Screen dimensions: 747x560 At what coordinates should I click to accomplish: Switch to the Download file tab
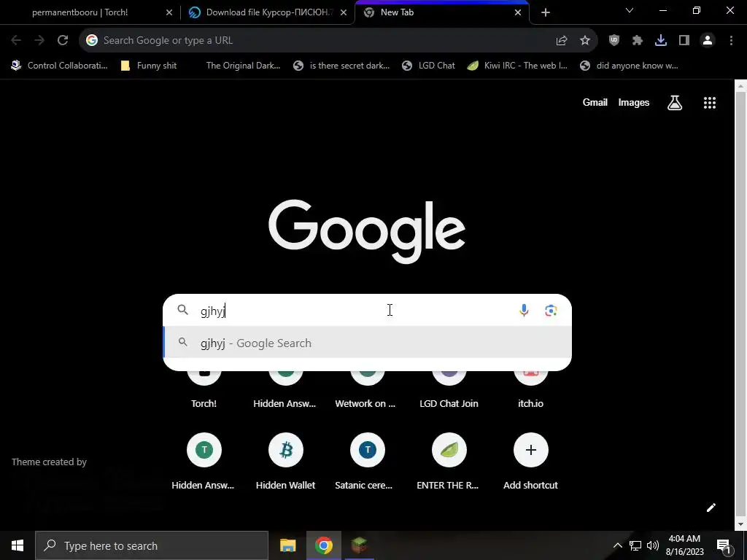pyautogui.click(x=269, y=12)
